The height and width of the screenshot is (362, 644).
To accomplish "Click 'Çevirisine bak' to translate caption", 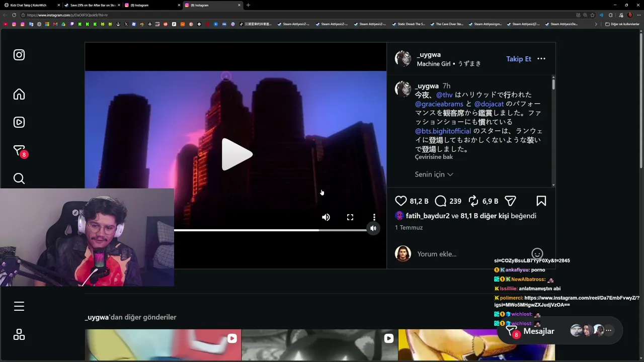I will point(434,157).
